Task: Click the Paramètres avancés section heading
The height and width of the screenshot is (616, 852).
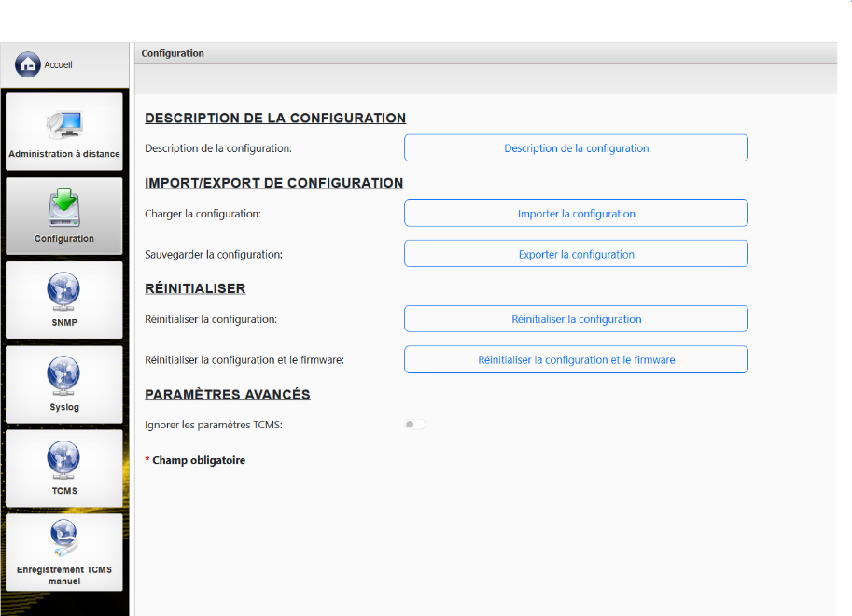Action: click(x=228, y=395)
